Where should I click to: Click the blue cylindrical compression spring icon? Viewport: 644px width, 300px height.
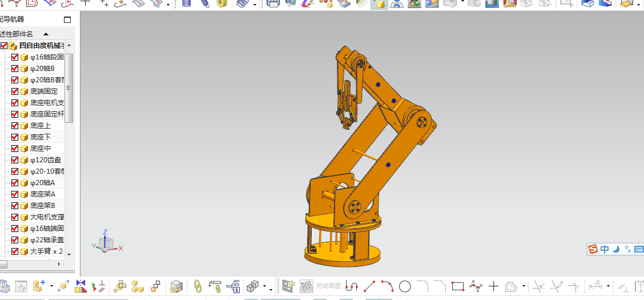click(186, 3)
